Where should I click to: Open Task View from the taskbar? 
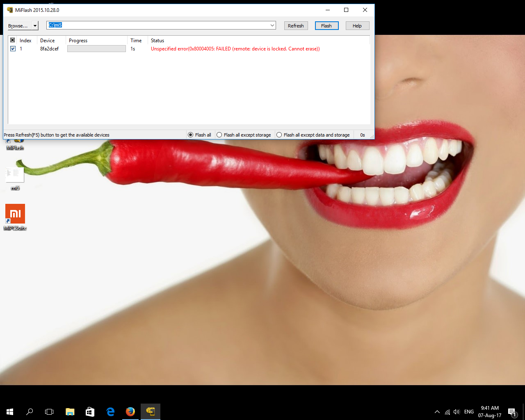tap(49, 411)
